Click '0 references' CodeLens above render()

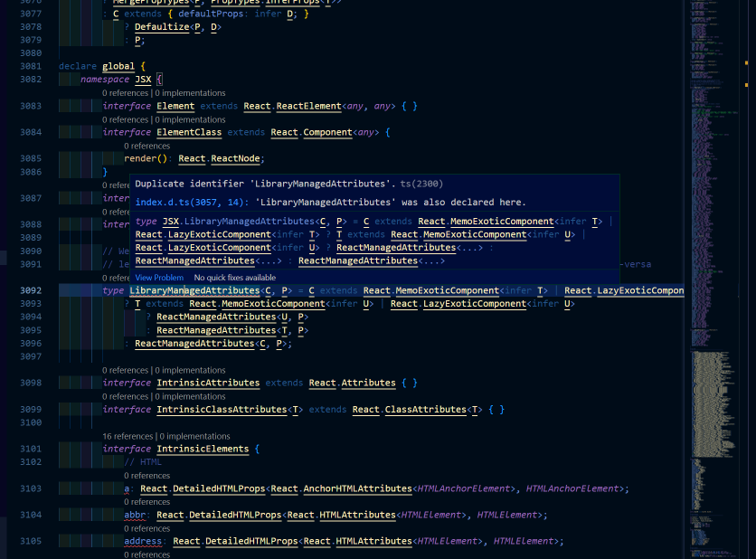146,145
